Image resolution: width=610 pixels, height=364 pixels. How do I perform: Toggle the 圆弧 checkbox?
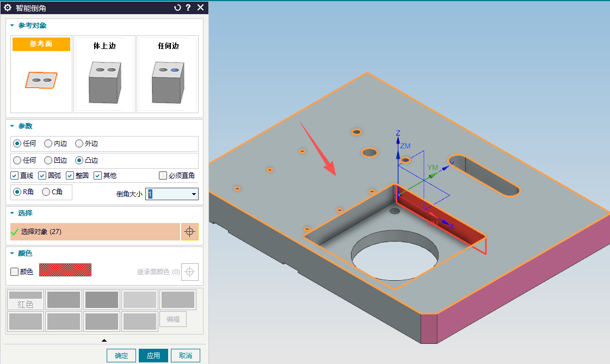click(x=42, y=176)
